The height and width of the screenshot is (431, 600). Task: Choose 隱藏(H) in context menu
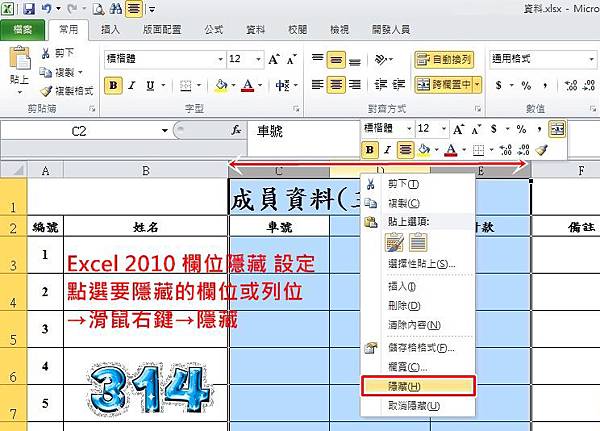coord(418,386)
